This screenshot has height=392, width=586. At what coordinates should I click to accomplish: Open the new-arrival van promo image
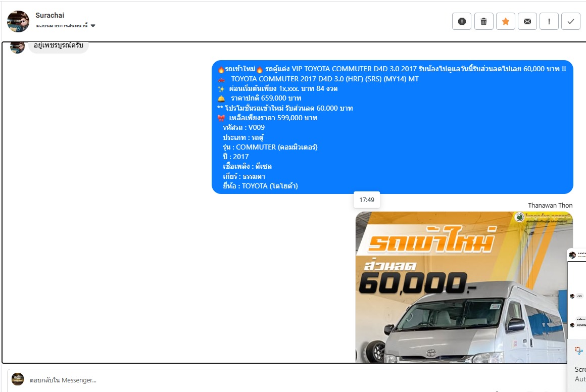point(464,287)
